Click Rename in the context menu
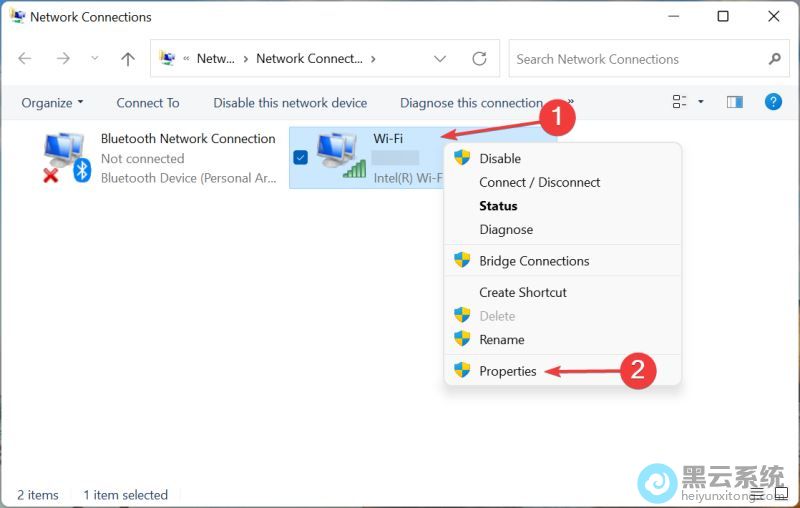Screen dimensions: 800x508 coord(501,340)
